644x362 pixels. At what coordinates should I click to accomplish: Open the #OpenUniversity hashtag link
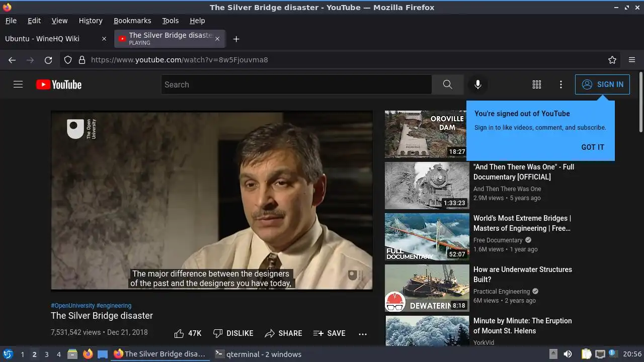[x=73, y=306]
